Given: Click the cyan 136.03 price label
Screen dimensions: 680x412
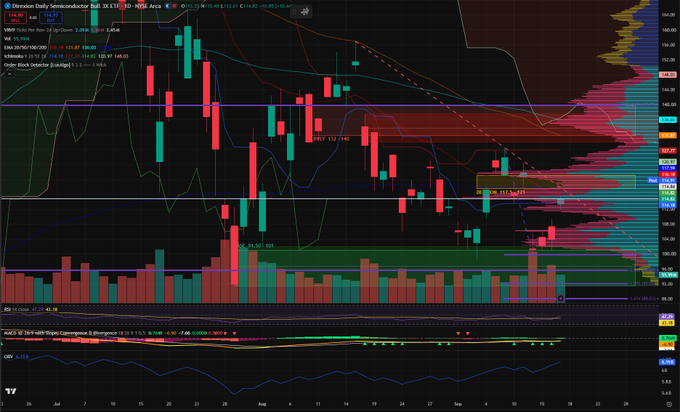Looking at the screenshot, I should point(667,120).
